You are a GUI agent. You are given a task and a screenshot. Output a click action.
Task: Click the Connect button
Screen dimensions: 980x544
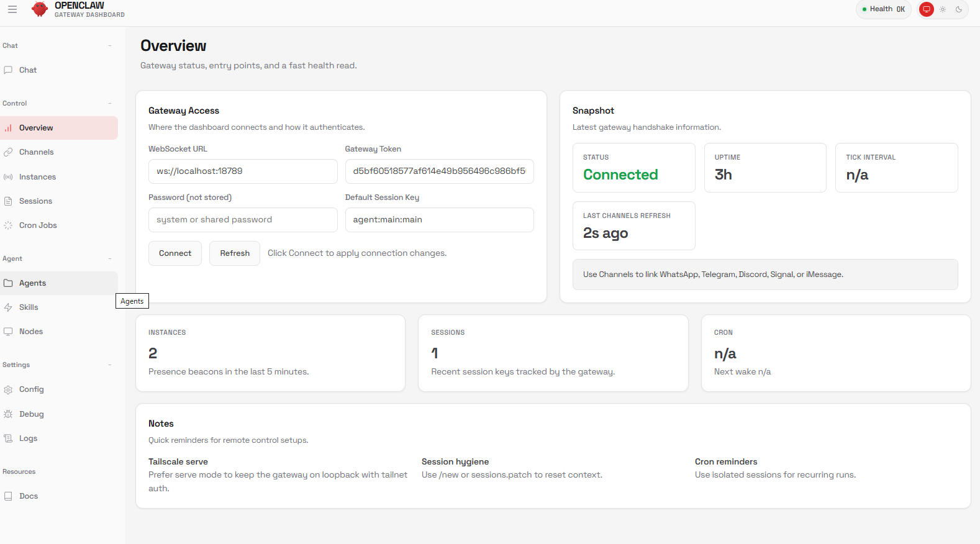pos(175,253)
